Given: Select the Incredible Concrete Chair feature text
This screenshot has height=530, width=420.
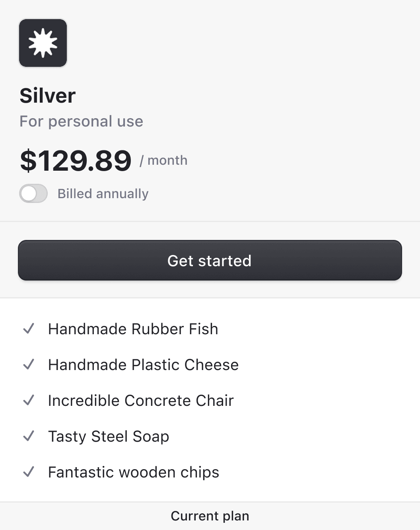Looking at the screenshot, I should coord(141,401).
